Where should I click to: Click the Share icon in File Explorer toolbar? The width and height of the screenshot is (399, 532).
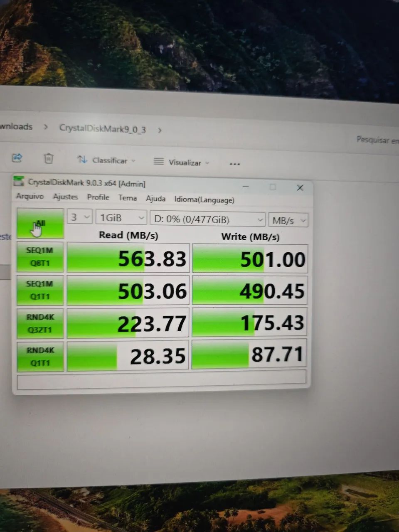tap(17, 158)
